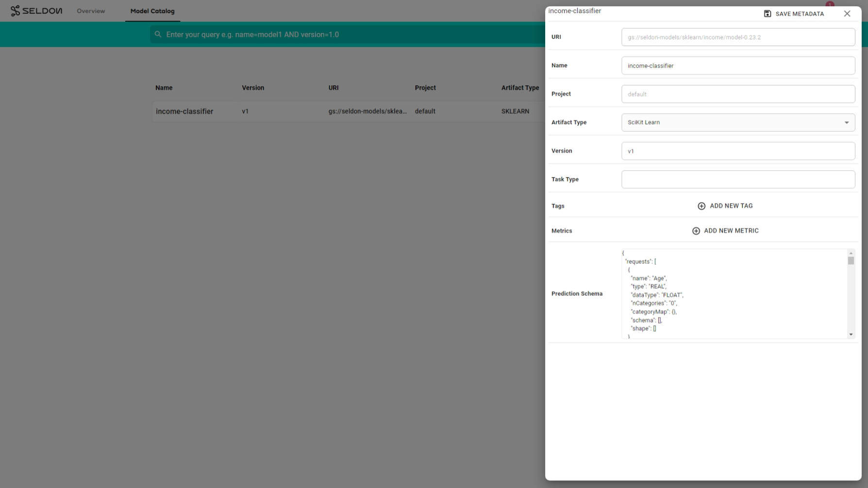Image resolution: width=868 pixels, height=488 pixels.
Task: Click SAVE METADATA button
Action: (x=794, y=14)
